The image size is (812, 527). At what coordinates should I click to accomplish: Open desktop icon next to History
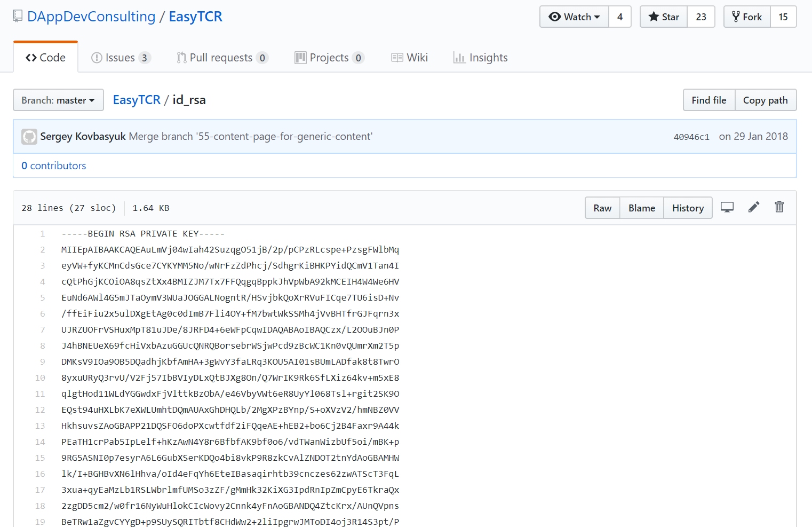coord(727,207)
